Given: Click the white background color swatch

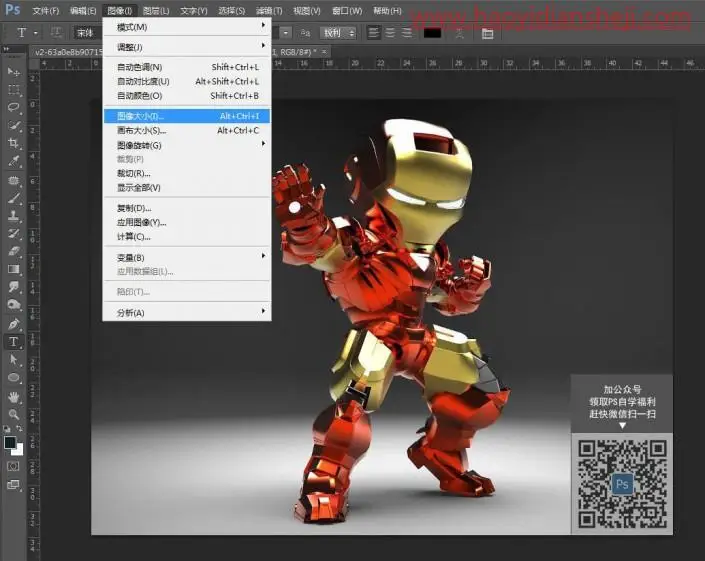Looking at the screenshot, I should [x=18, y=450].
